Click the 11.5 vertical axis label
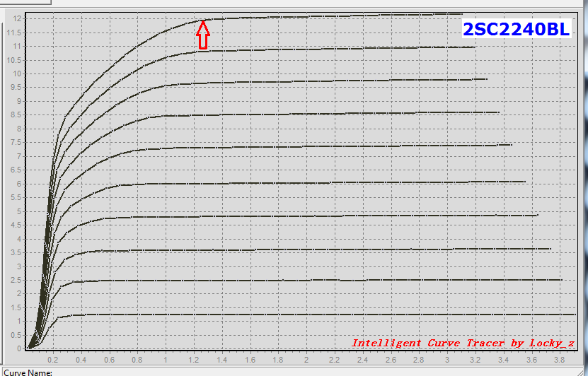The width and height of the screenshot is (588, 376). point(15,33)
